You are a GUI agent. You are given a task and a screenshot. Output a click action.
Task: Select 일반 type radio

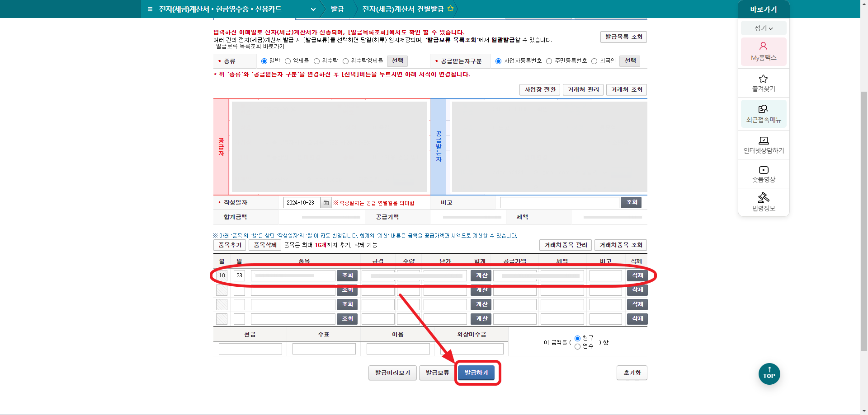click(x=264, y=61)
